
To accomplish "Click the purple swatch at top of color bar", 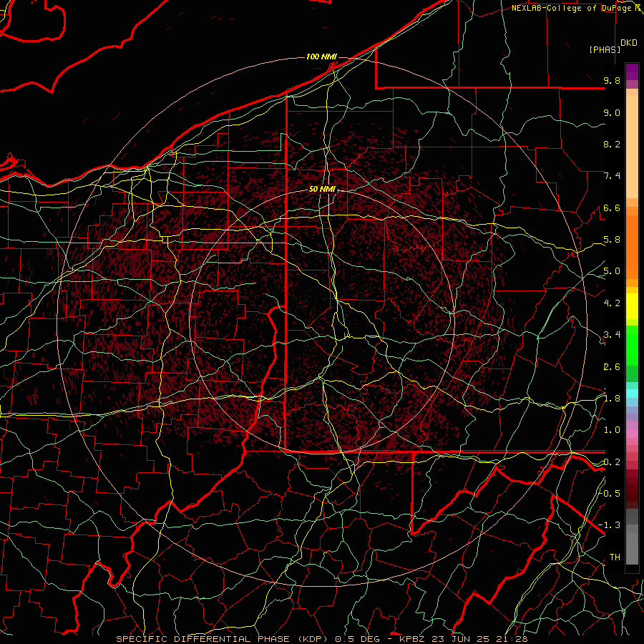I will (x=632, y=72).
